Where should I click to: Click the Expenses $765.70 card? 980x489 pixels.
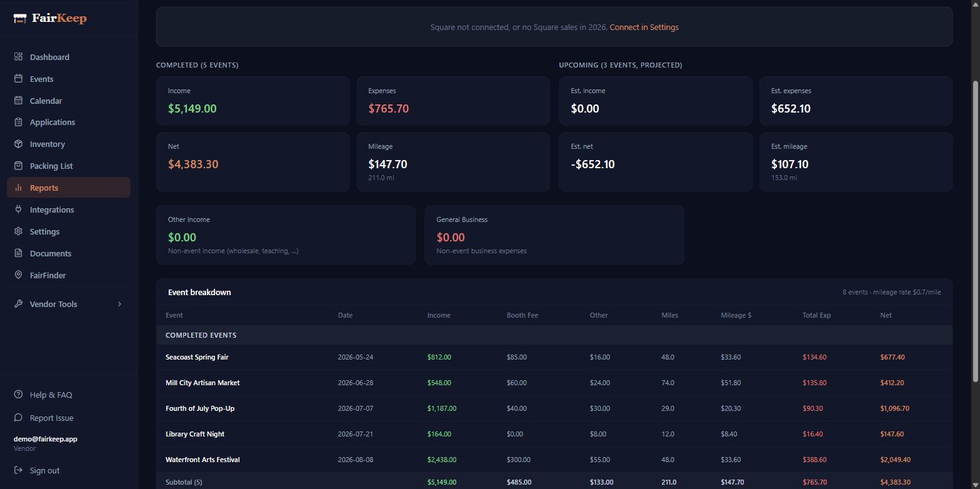click(x=453, y=101)
